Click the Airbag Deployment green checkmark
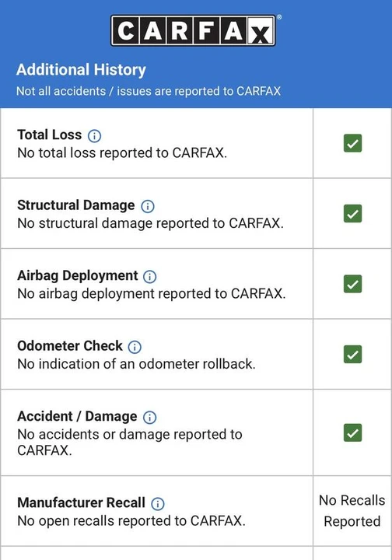Image resolution: width=392 pixels, height=560 pixels. click(x=353, y=284)
